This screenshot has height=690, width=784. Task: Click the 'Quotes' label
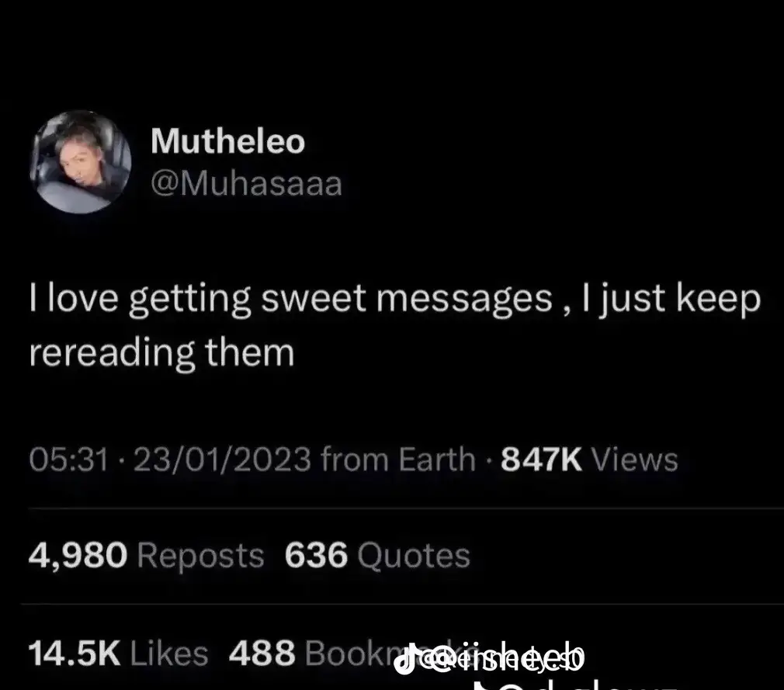tap(414, 556)
